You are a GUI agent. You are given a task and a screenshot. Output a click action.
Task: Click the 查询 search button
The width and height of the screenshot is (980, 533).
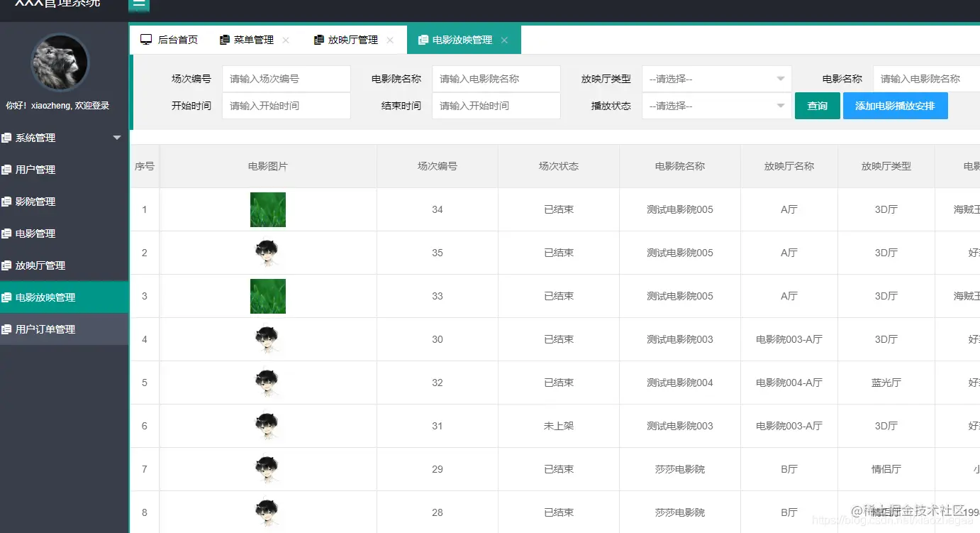817,105
